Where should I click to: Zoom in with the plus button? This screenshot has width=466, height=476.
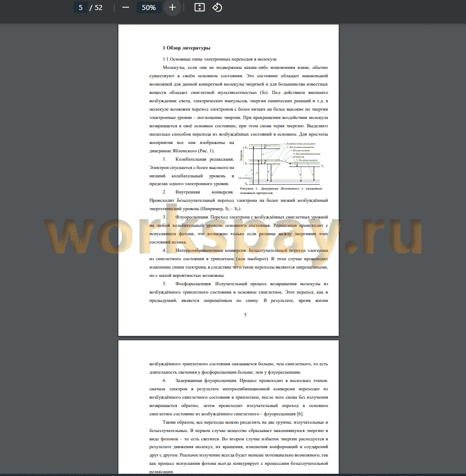[x=172, y=8]
